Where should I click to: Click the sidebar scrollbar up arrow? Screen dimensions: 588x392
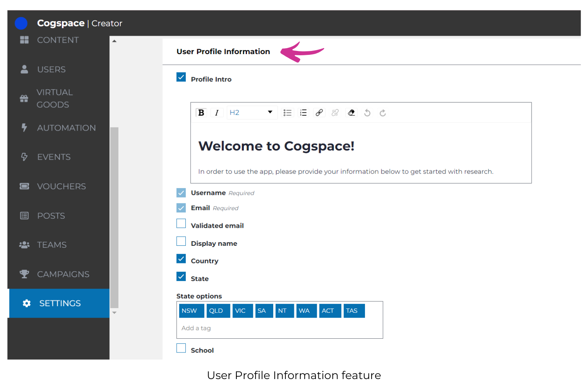pyautogui.click(x=114, y=41)
